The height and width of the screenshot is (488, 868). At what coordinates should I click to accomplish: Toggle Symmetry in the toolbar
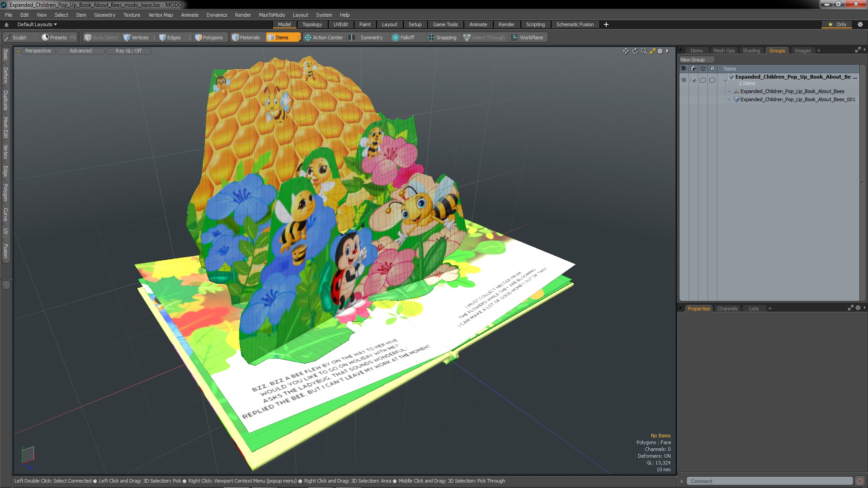click(367, 38)
